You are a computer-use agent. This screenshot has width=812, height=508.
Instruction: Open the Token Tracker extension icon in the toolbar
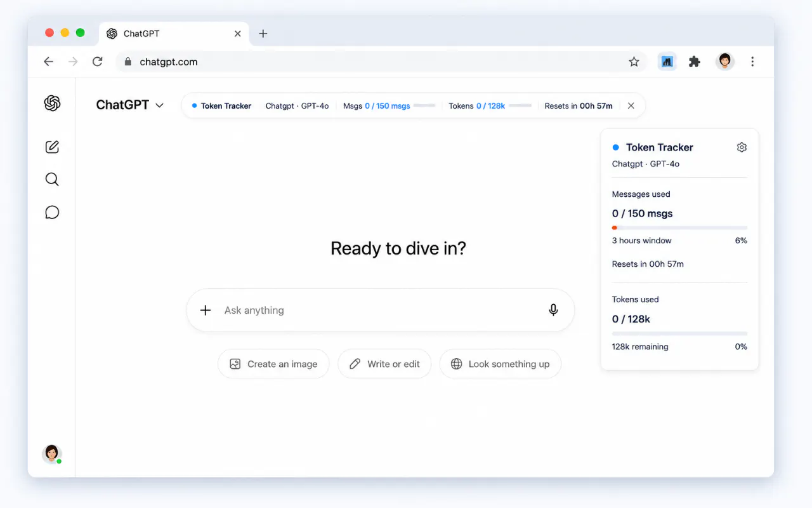pyautogui.click(x=667, y=62)
